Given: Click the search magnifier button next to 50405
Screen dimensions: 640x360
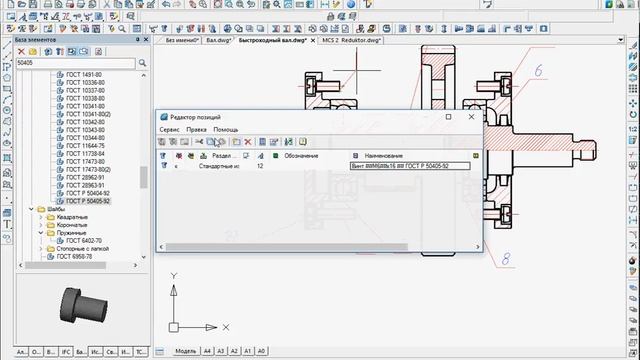Looking at the screenshot, I should coord(142,63).
